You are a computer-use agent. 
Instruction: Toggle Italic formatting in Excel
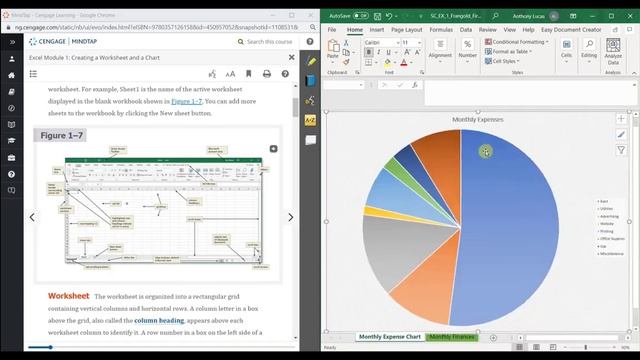pos(378,52)
